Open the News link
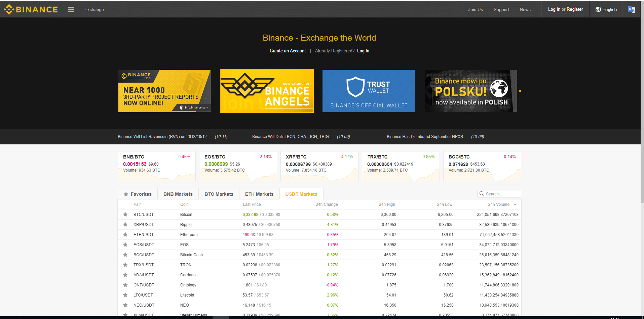 pos(525,9)
